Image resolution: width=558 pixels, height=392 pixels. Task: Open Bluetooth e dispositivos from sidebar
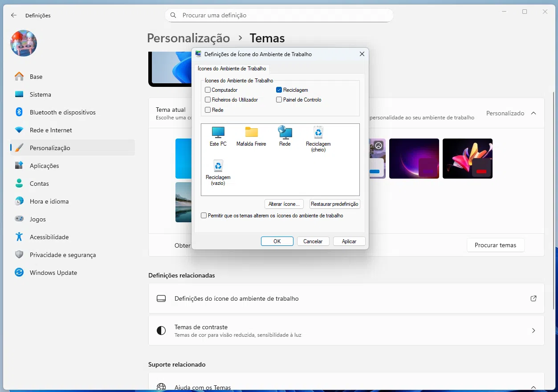[x=62, y=112]
